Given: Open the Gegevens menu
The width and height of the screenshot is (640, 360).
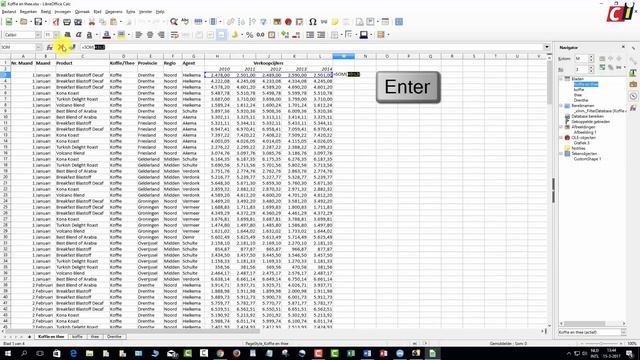Looking at the screenshot, I should [113, 12].
